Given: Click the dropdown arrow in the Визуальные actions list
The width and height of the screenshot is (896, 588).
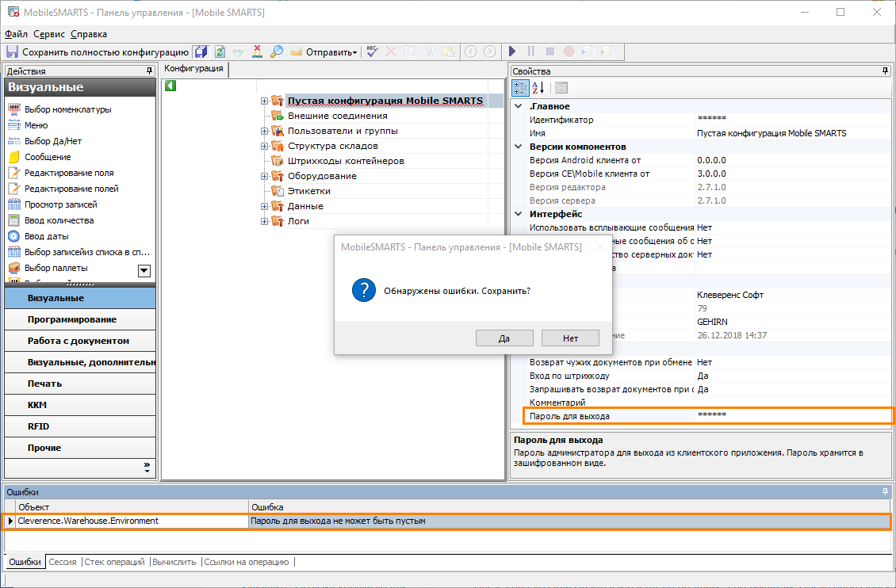Looking at the screenshot, I should [x=144, y=270].
